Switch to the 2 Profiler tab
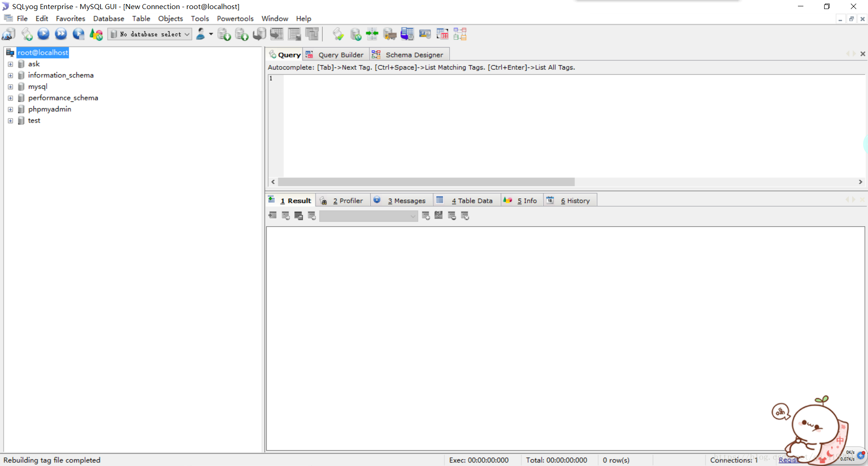This screenshot has width=868, height=466. (342, 200)
